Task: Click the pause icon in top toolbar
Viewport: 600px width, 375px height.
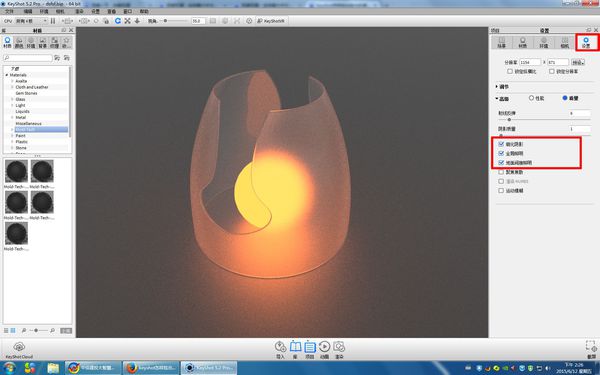Action: 53,21
